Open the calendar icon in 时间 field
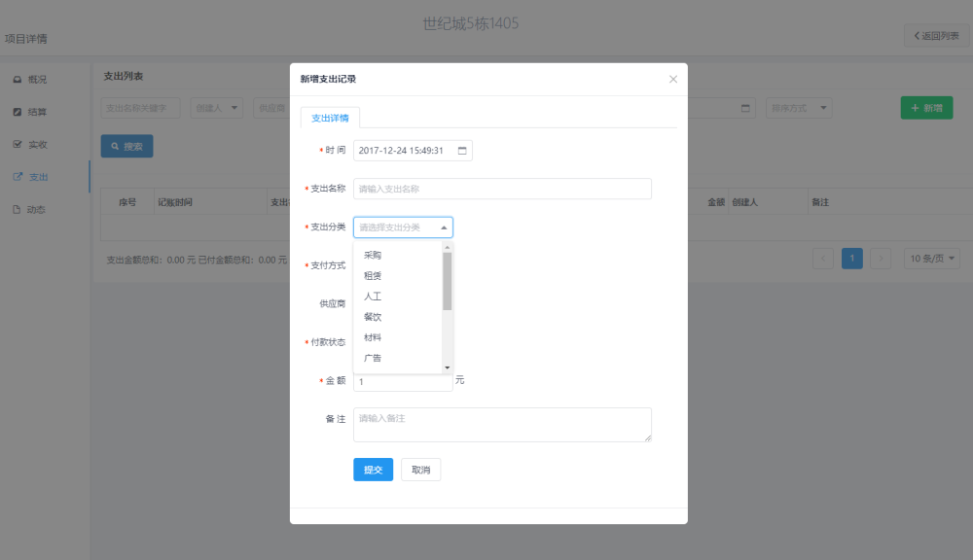This screenshot has height=560, width=973. click(462, 151)
